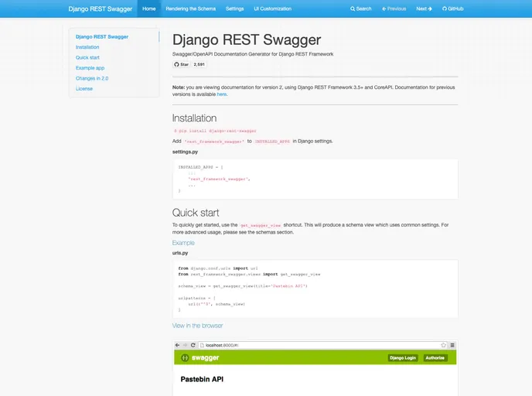Click the browser back arrow in screenshot image
This screenshot has width=532, height=396.
pyautogui.click(x=177, y=345)
